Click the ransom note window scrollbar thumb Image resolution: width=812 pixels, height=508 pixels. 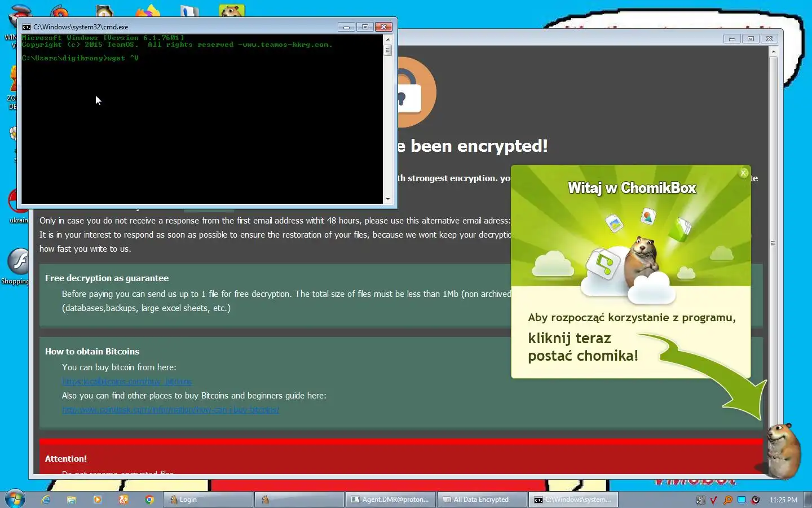pyautogui.click(x=773, y=243)
